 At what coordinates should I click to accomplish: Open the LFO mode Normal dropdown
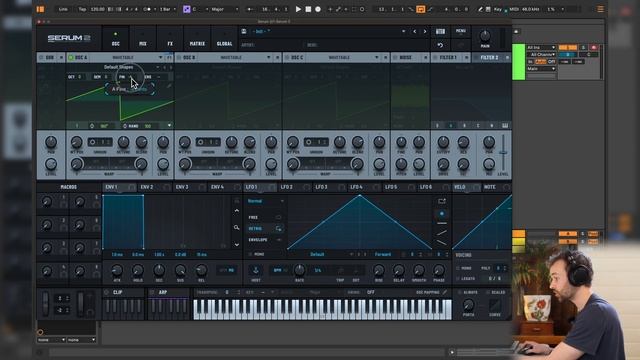click(265, 201)
